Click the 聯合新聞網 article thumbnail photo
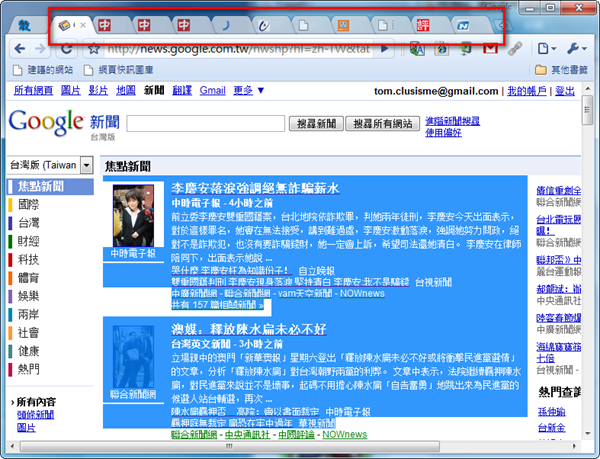 click(x=133, y=356)
